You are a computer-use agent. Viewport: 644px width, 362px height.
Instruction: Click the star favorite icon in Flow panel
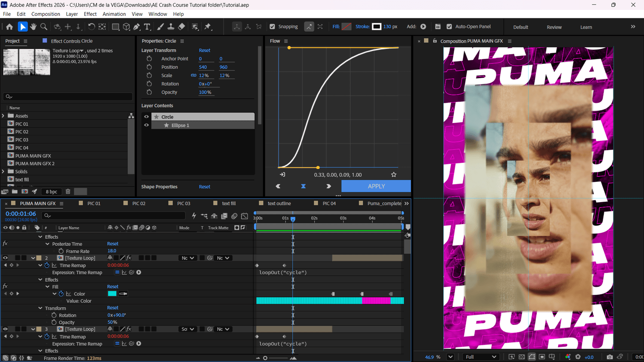point(394,175)
